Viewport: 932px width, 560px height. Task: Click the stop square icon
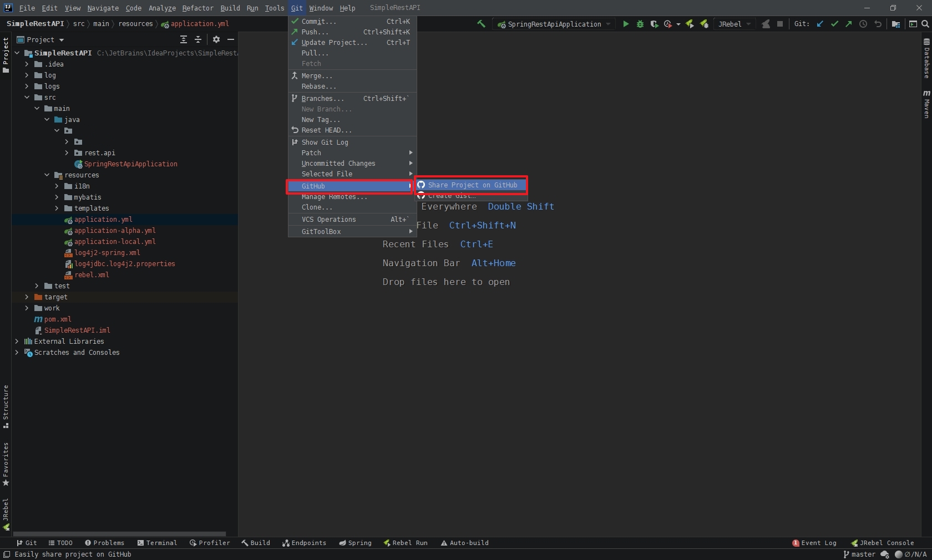(x=780, y=24)
